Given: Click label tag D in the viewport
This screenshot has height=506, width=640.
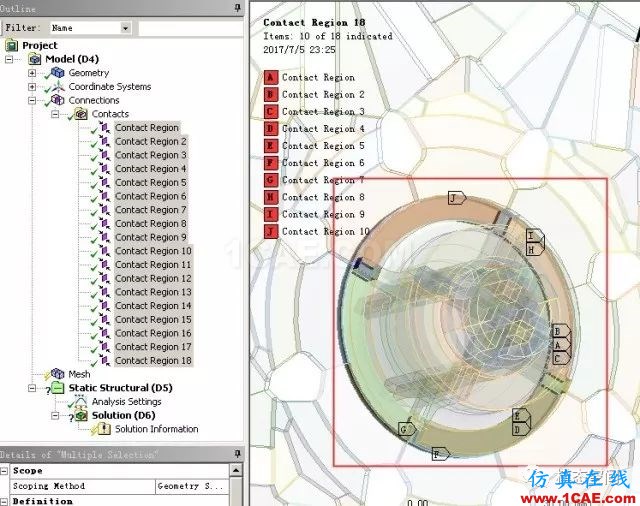Looking at the screenshot, I should point(521,429).
